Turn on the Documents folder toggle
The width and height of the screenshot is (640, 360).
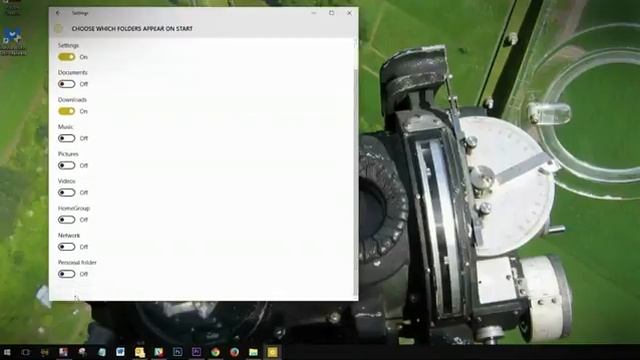(67, 84)
